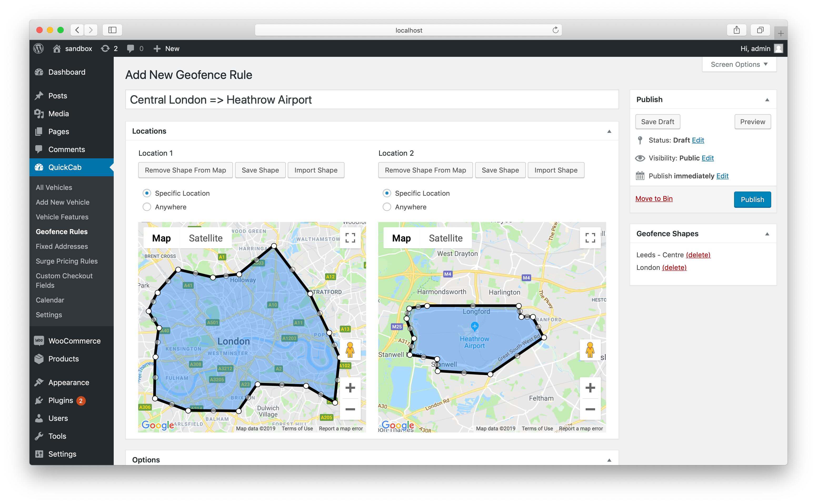
Task: Delete the London geofence shape
Action: point(674,267)
